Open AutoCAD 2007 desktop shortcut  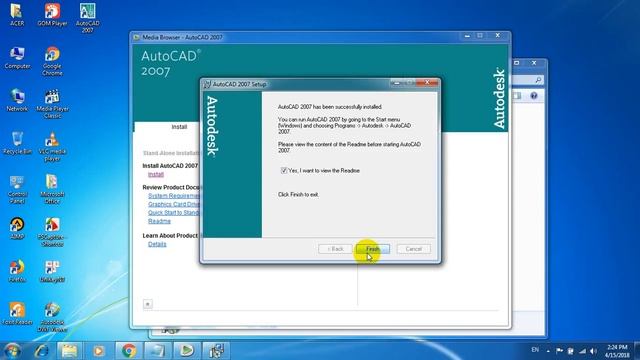[87, 18]
